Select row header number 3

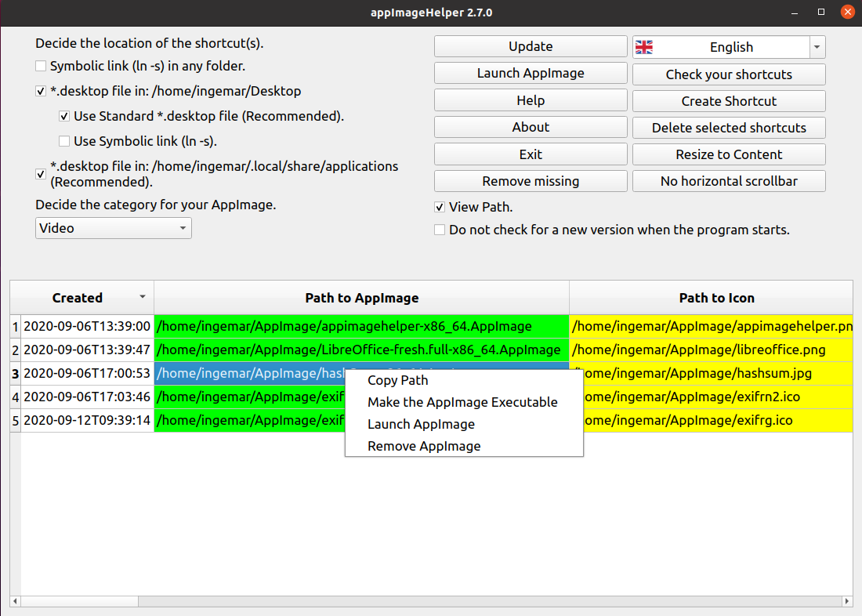(x=16, y=374)
